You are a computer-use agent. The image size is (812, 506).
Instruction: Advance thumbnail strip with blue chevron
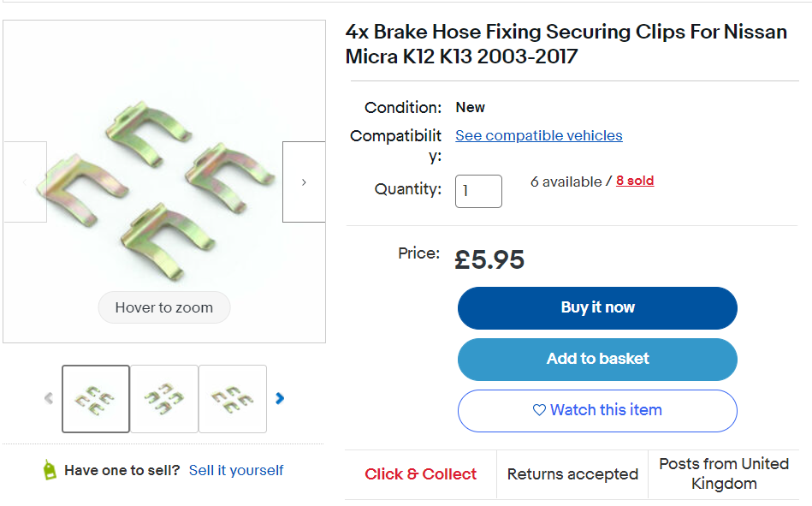[x=280, y=398]
